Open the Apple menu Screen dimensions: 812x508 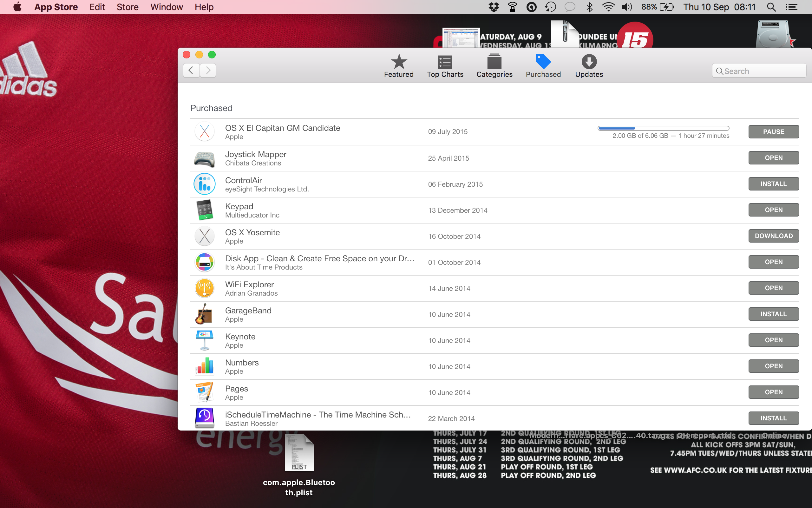[17, 7]
